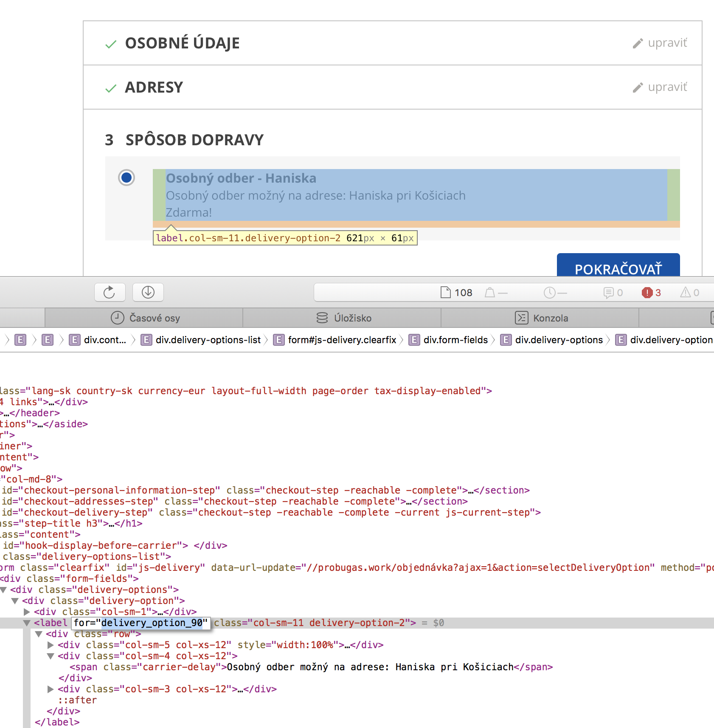Switch to the Časové osy tab
The image size is (714, 728).
[144, 318]
